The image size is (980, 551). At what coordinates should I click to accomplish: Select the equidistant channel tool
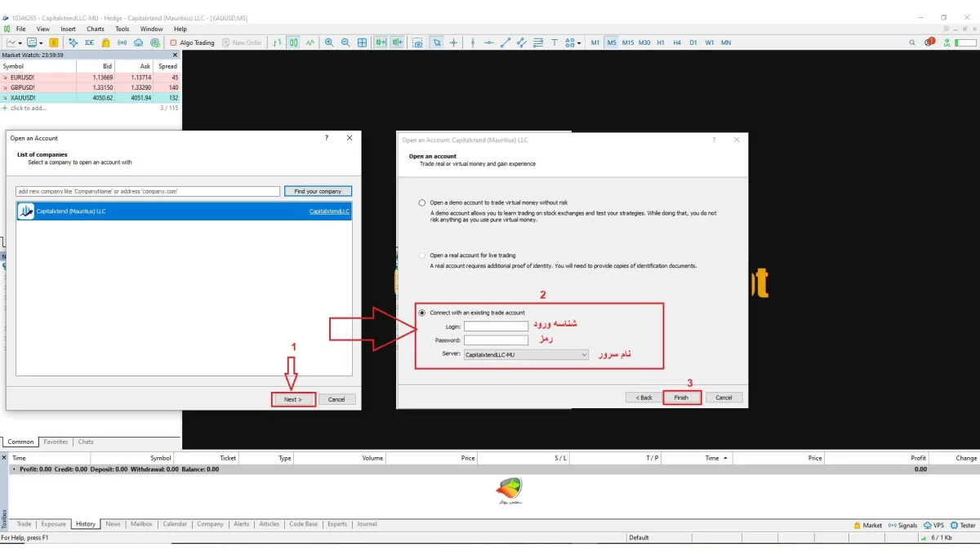click(522, 42)
